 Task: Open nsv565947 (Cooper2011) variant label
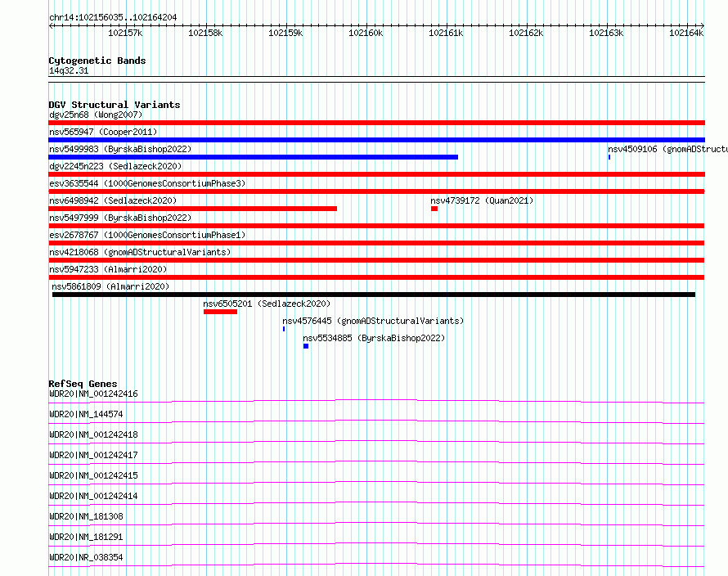(x=103, y=132)
